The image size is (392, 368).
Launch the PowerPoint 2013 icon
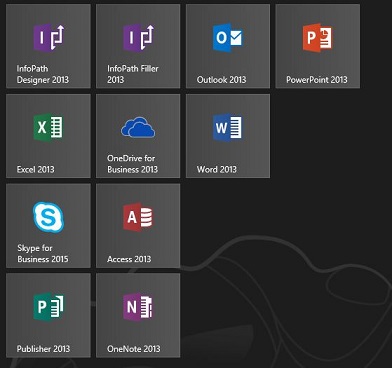pyautogui.click(x=318, y=37)
